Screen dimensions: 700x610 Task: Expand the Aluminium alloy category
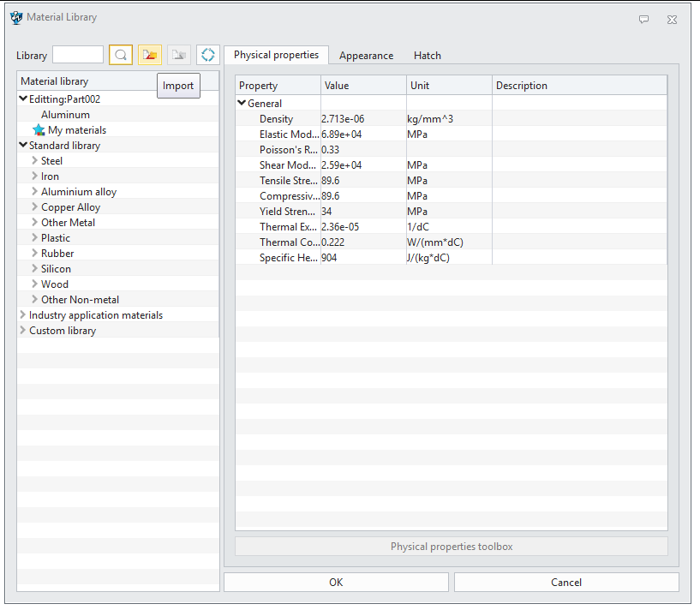pyautogui.click(x=35, y=192)
